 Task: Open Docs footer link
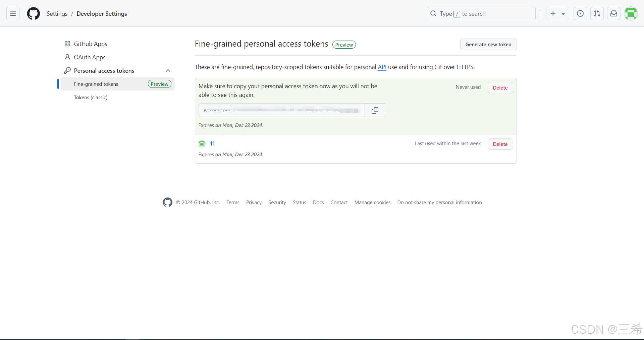(318, 202)
